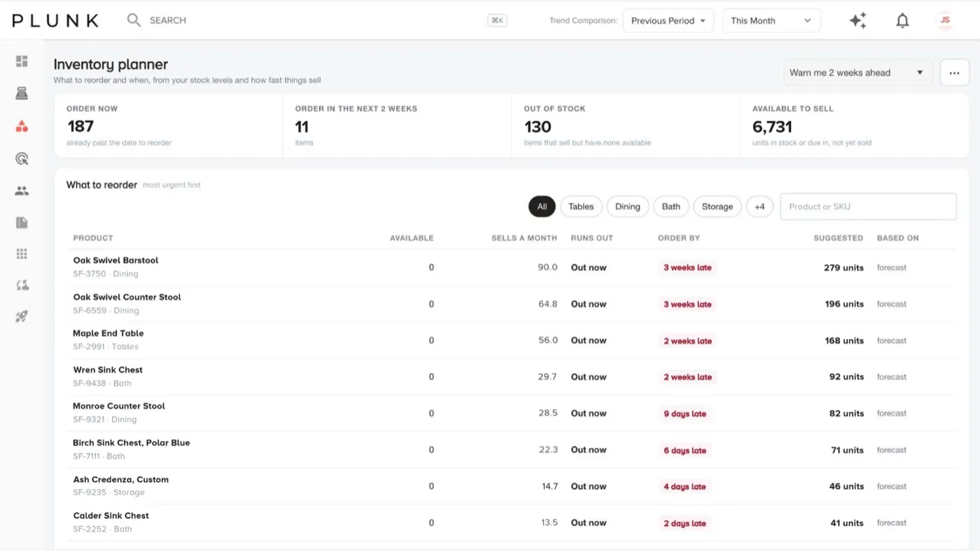
Task: Open the rocket icon in the sidebar
Action: point(22,316)
